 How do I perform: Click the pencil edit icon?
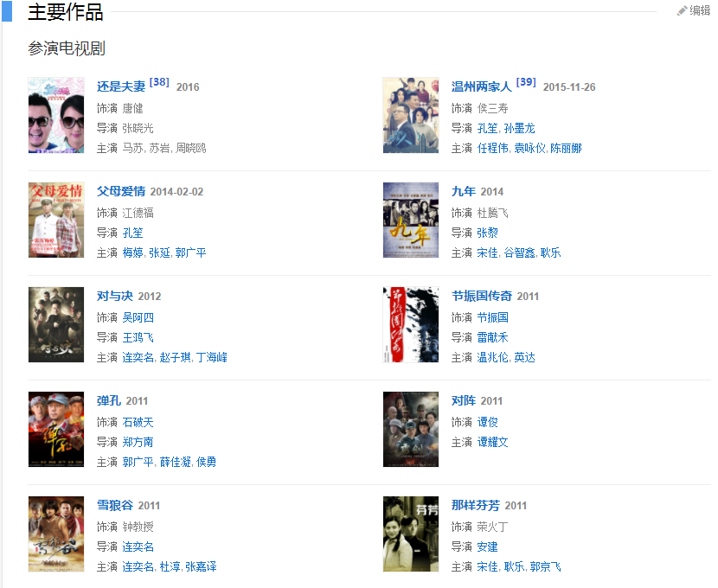point(682,10)
